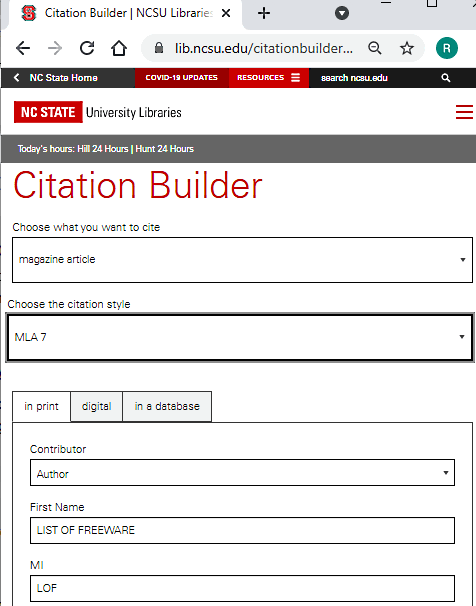
Task: Open a new tab with plus button
Action: click(x=264, y=14)
